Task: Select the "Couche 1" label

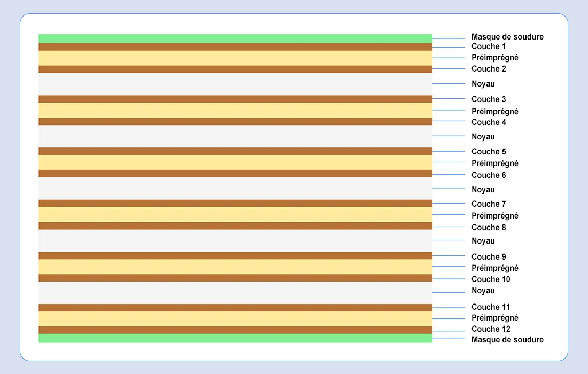Action: (488, 46)
